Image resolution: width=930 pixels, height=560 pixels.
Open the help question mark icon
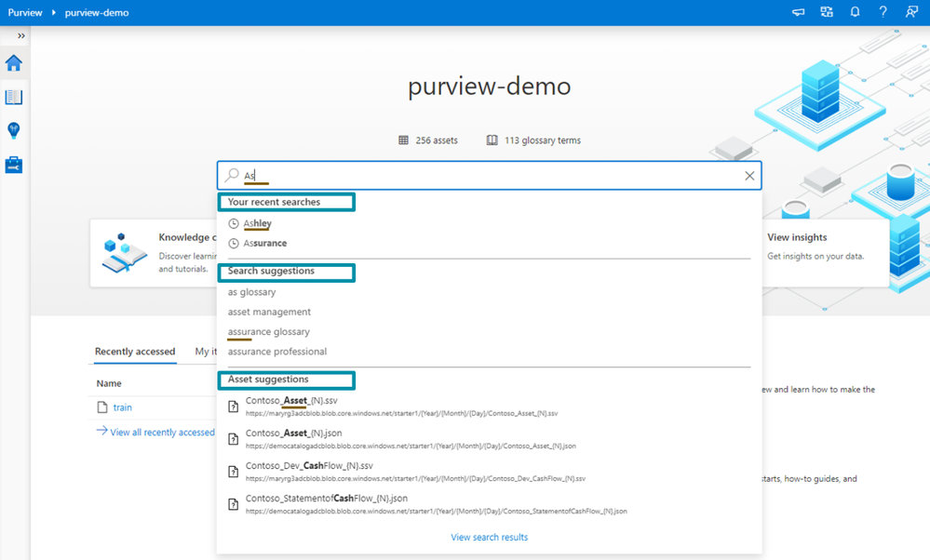[x=883, y=12]
